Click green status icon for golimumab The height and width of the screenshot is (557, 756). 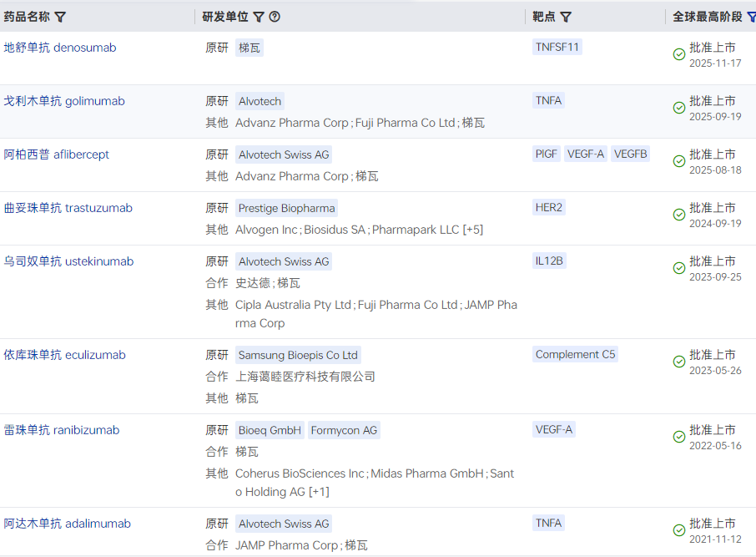(679, 108)
